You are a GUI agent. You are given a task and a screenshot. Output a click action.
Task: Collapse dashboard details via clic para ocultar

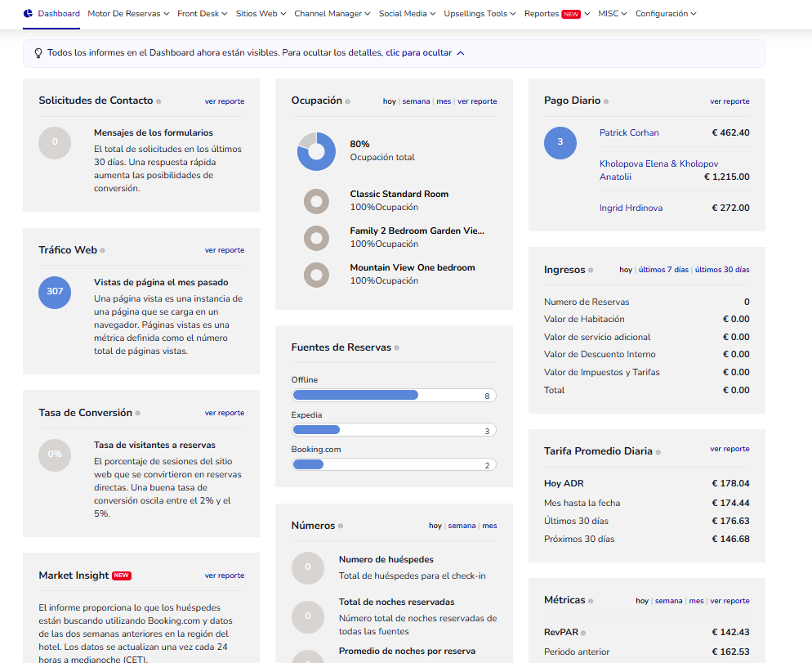425,53
